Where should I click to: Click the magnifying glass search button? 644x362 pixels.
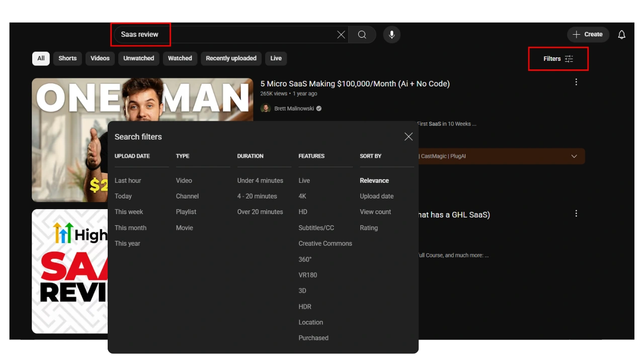click(362, 35)
